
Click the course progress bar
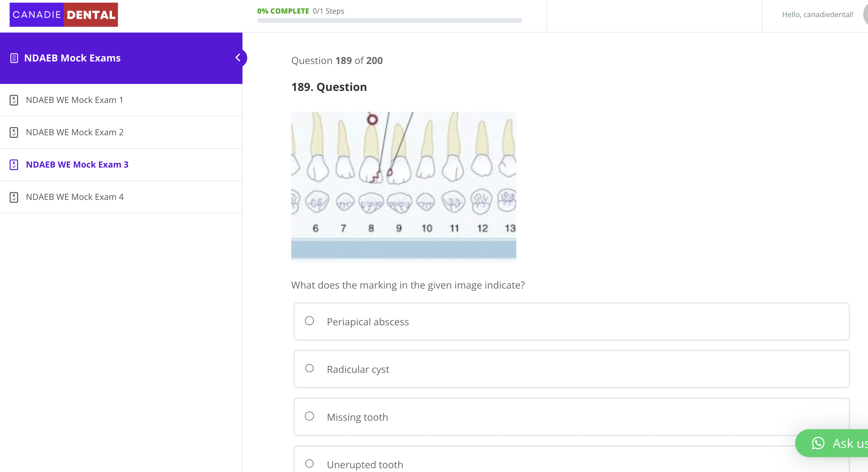pos(389,21)
